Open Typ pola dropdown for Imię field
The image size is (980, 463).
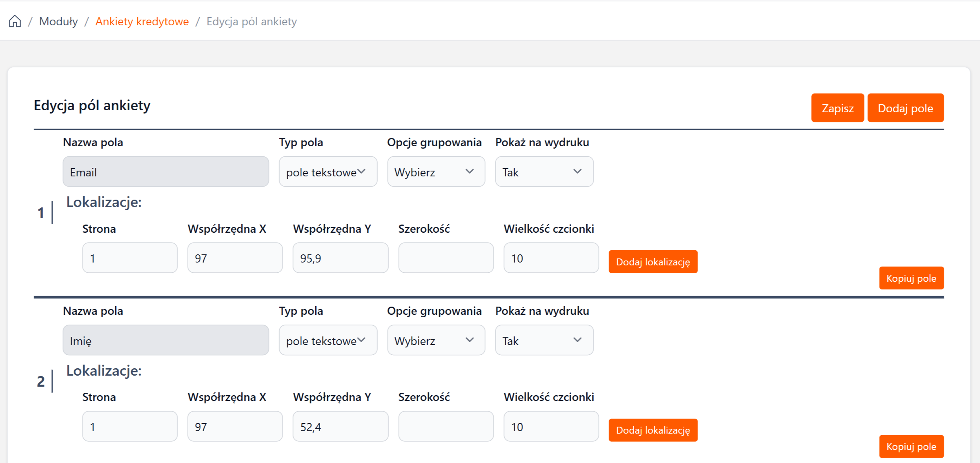327,341
